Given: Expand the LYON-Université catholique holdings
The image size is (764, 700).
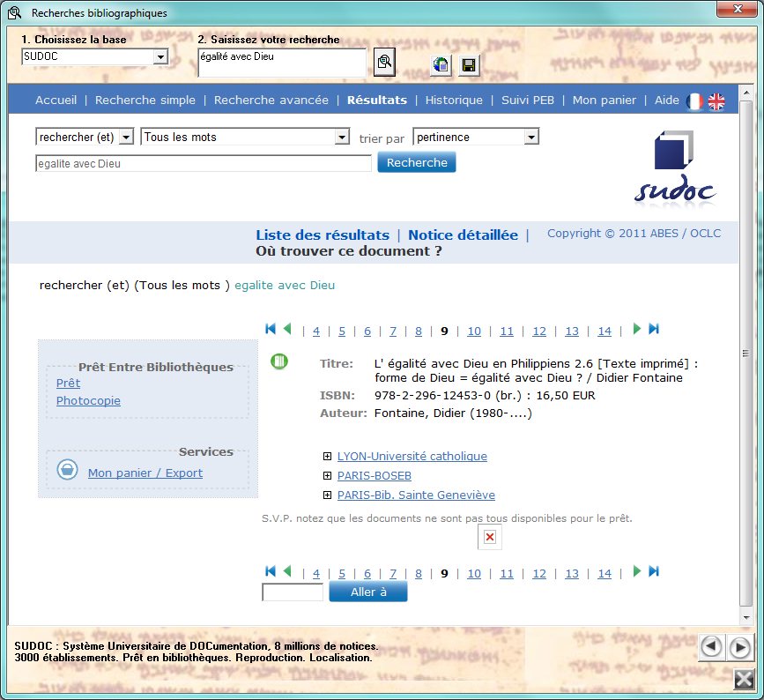Looking at the screenshot, I should pyautogui.click(x=328, y=457).
